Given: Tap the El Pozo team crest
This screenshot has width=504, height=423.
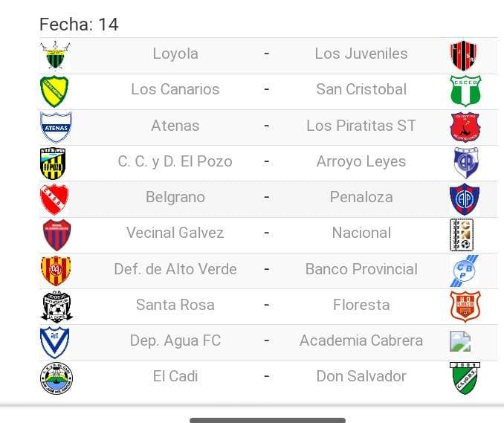Looking at the screenshot, I should coord(53,163).
